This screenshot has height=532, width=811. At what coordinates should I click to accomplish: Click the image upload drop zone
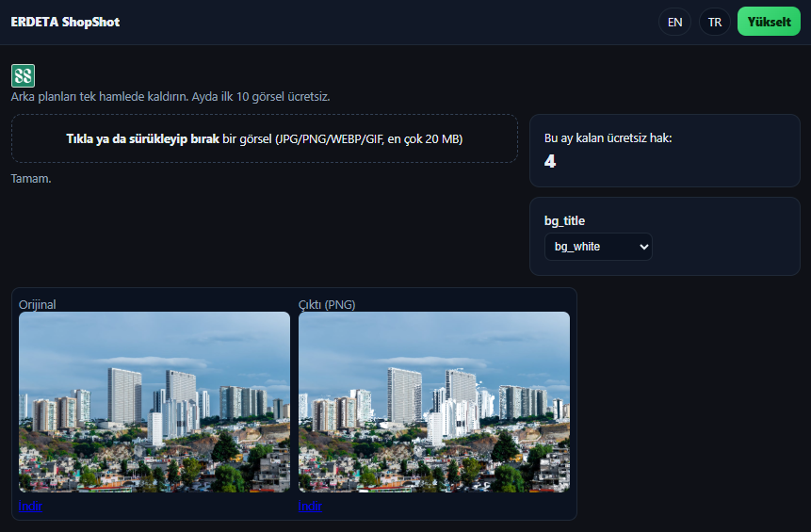[264, 138]
